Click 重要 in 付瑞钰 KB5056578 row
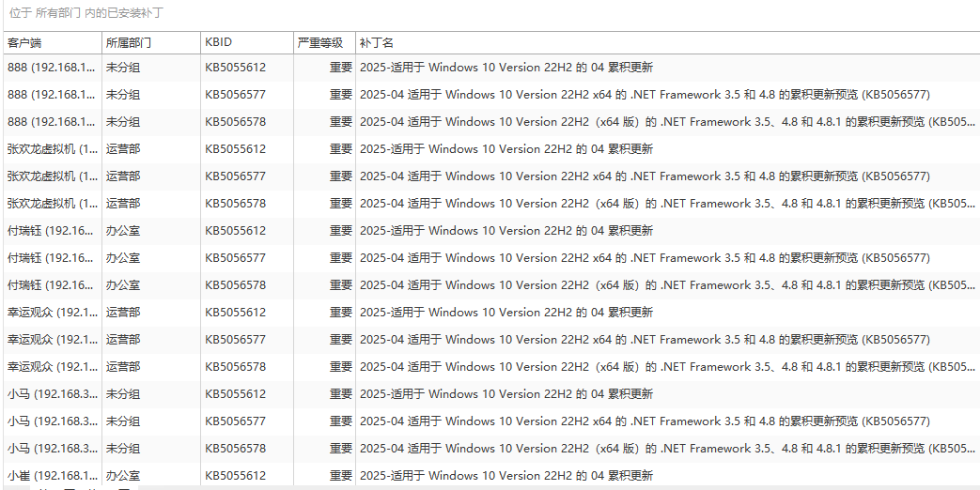 341,285
